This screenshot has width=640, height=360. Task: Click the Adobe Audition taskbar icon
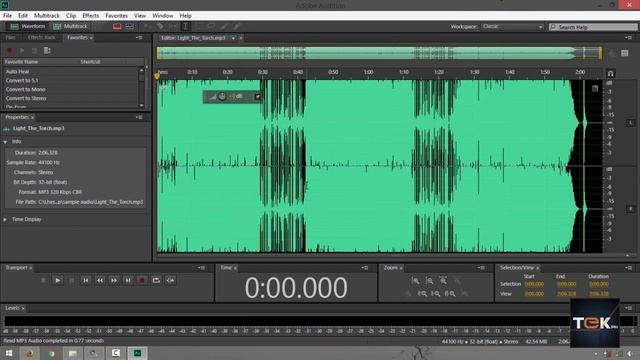[x=138, y=353]
